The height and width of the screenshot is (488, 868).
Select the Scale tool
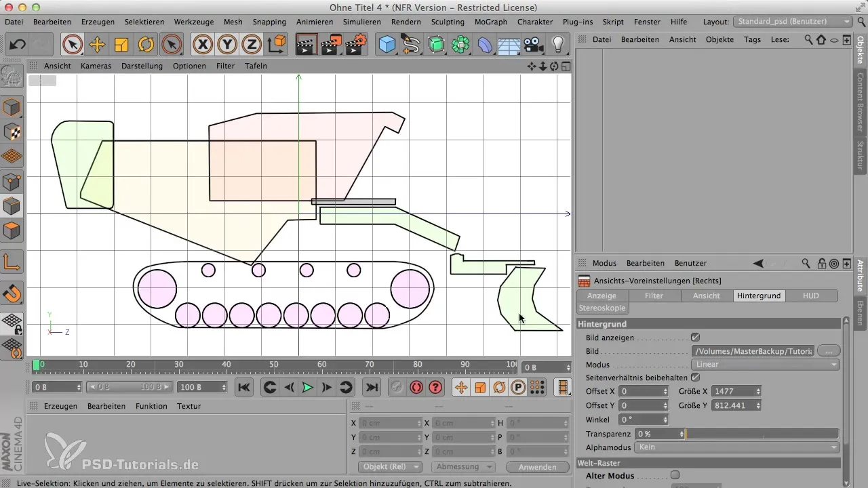[121, 45]
